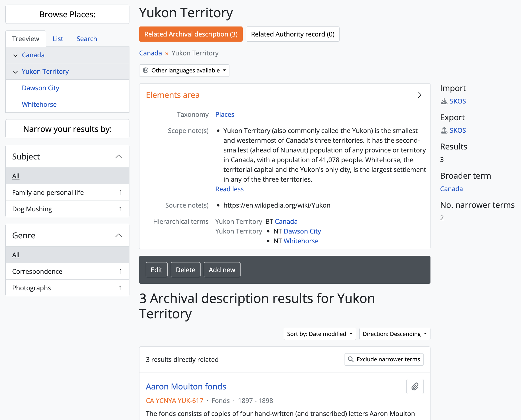Collapse the Elements area with its chevron
521x420 pixels.
tap(419, 95)
